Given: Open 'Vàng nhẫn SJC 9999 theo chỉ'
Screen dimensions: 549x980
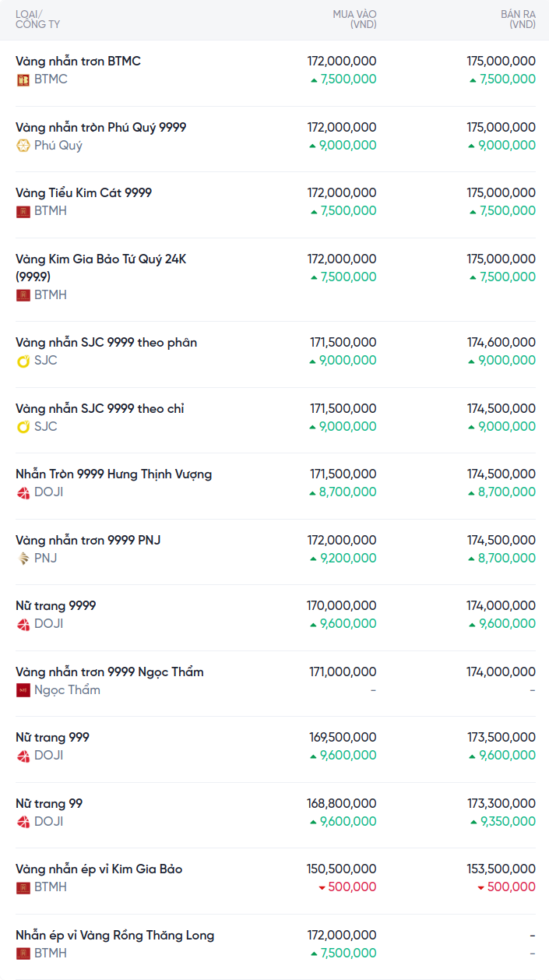Looking at the screenshot, I should point(100,409).
